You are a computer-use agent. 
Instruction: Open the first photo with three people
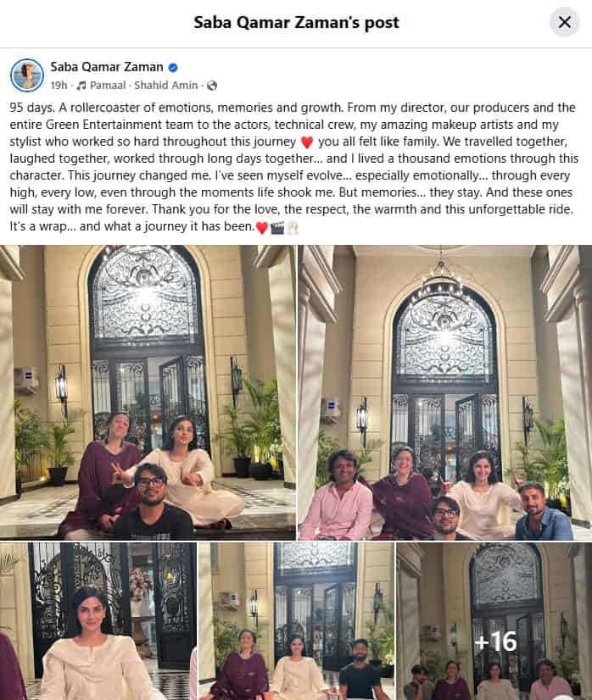(148, 392)
